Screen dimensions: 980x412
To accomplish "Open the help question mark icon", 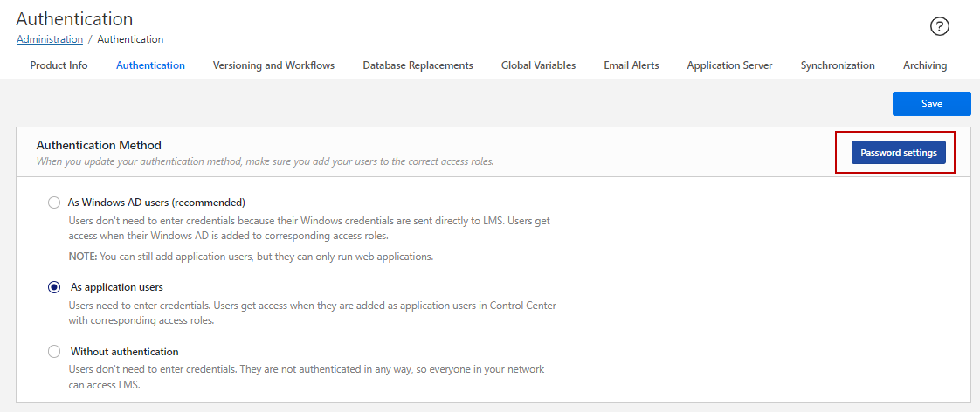I will pos(940,26).
